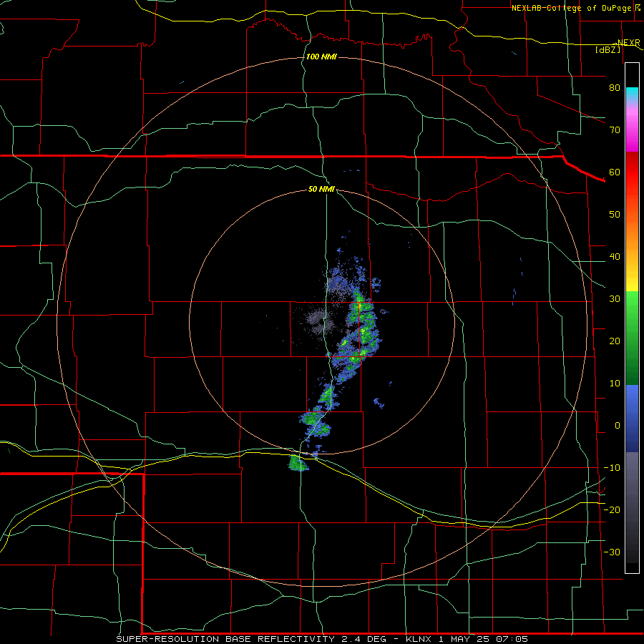Screen dimensions: 644x644
Task: Click the -10 value on dBZ scale
Action: 612,467
